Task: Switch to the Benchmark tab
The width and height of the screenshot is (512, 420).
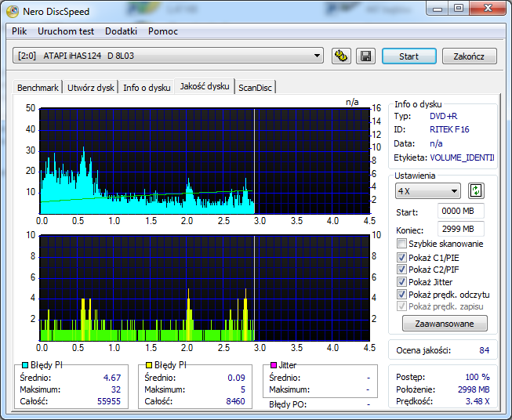Action: 38,88
